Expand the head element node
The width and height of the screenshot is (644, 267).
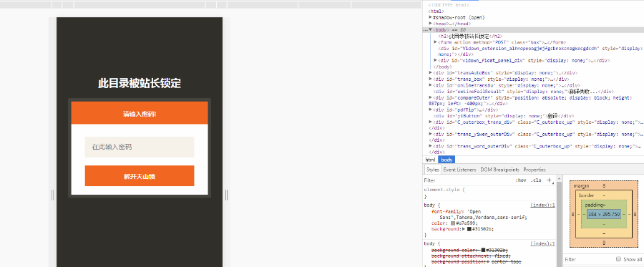pyautogui.click(x=430, y=24)
